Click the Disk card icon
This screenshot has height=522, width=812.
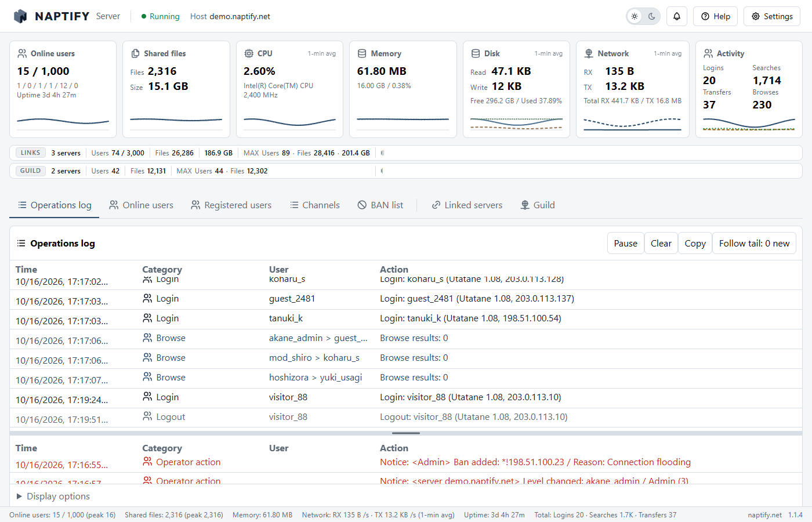476,53
